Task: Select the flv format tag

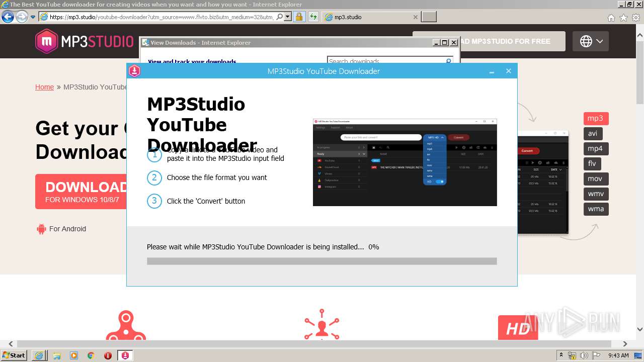Action: pos(592,164)
